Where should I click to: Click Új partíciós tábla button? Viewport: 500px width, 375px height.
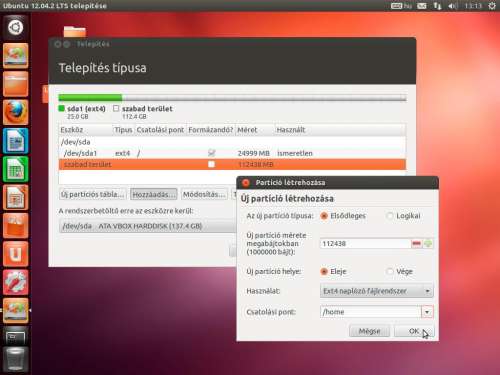point(93,194)
